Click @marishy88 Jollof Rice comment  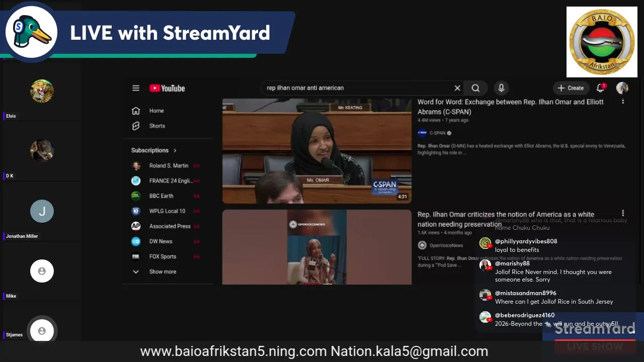point(546,271)
